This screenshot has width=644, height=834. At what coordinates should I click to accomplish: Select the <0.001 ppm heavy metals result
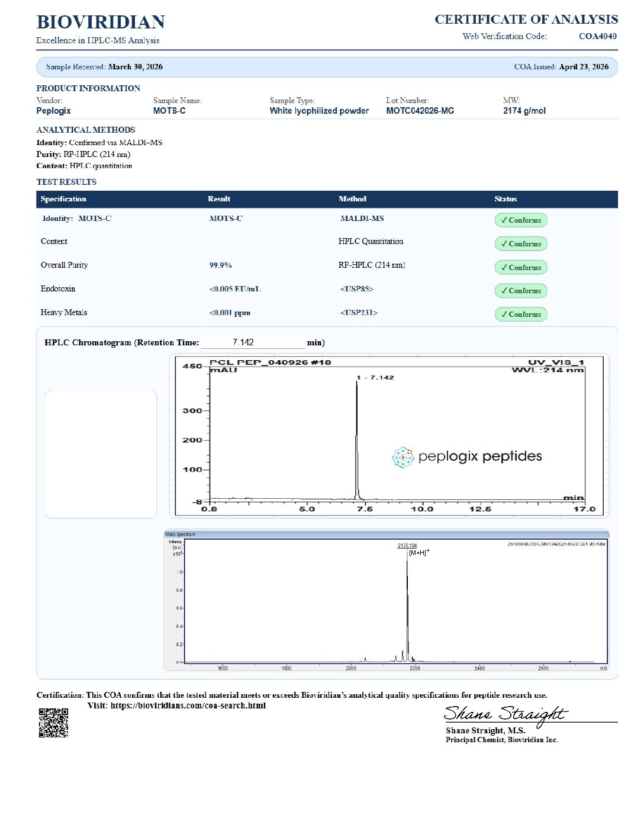click(x=230, y=313)
